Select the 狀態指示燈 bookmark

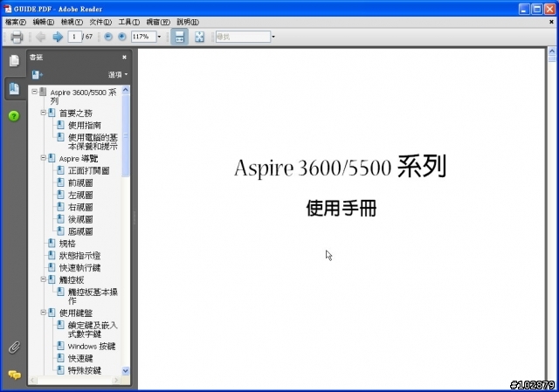[79, 256]
